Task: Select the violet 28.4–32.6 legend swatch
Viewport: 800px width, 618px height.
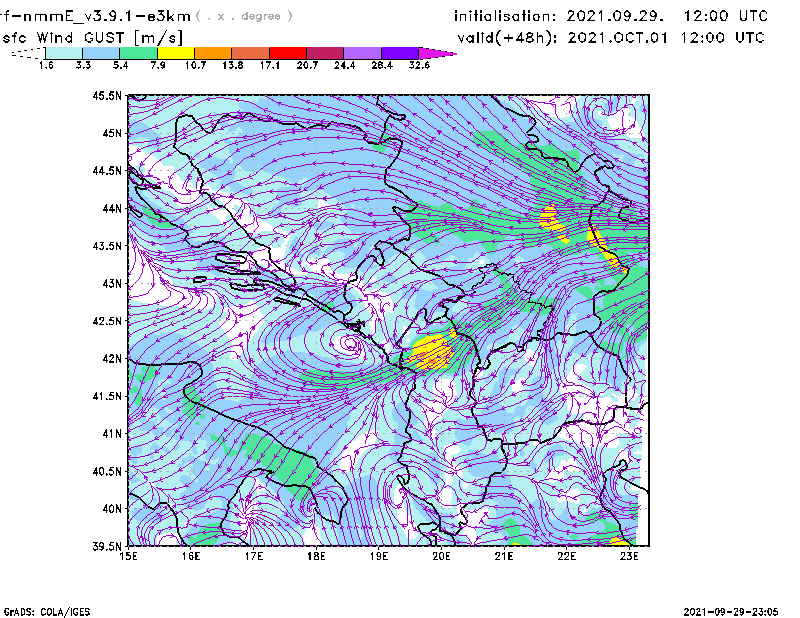Action: (x=400, y=53)
